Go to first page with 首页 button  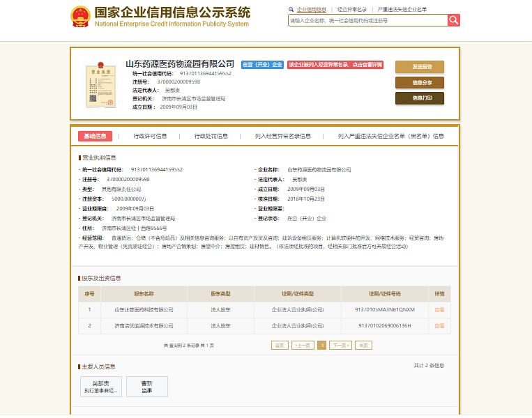coord(280,346)
